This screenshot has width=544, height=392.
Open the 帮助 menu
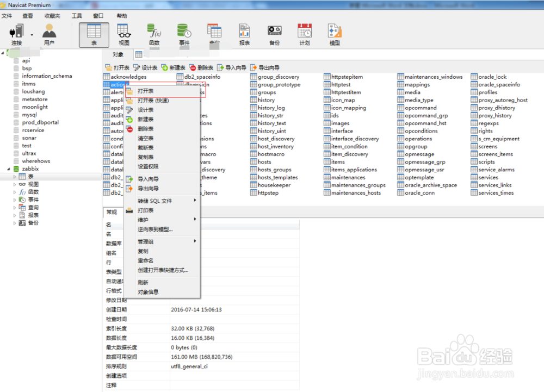pyautogui.click(x=122, y=16)
